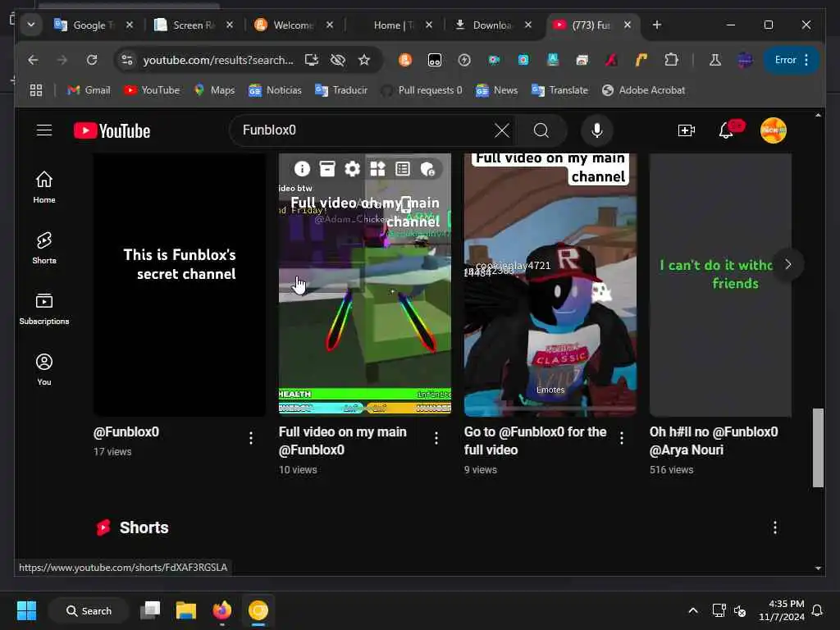Click the crossed-eye tracking icon
Image resolution: width=840 pixels, height=630 pixels.
(337, 60)
